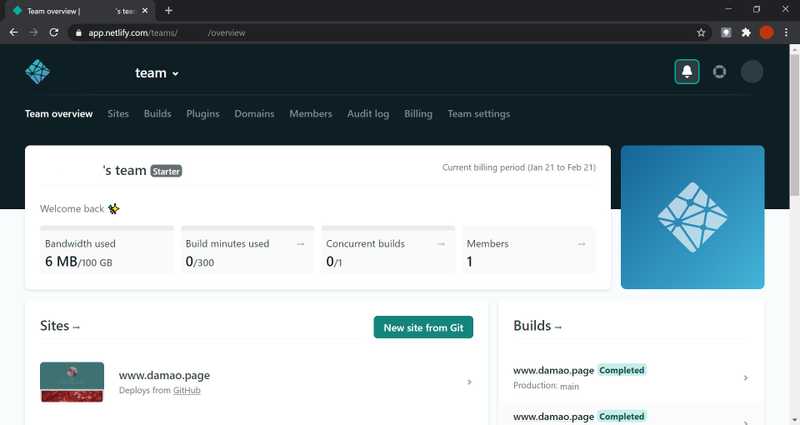Screen dimensions: 800x425
Task: Open first www.damao.page build entry
Action: point(554,370)
